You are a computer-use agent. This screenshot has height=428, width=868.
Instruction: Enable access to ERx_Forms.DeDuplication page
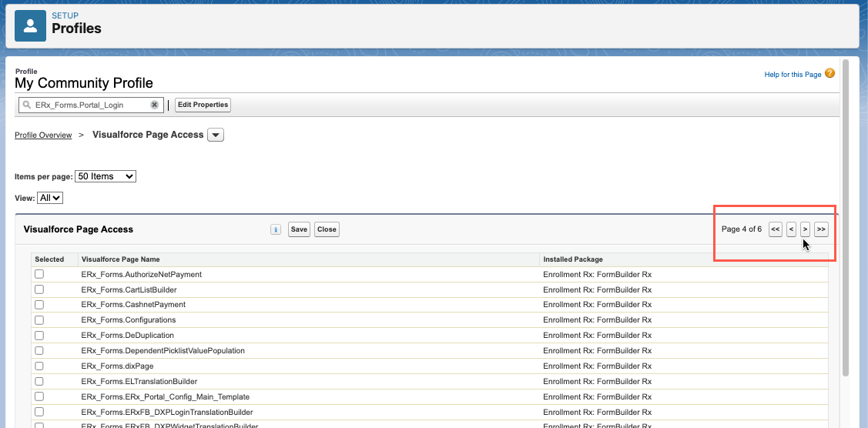coord(39,336)
